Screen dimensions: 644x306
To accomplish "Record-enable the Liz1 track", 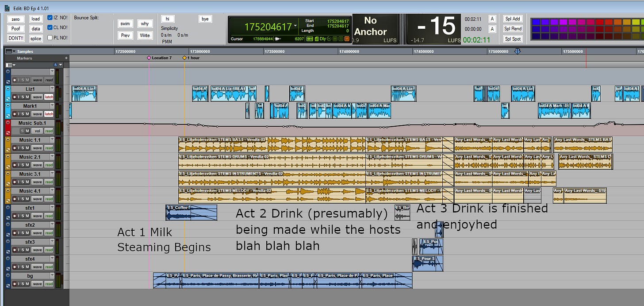I will tap(15, 97).
